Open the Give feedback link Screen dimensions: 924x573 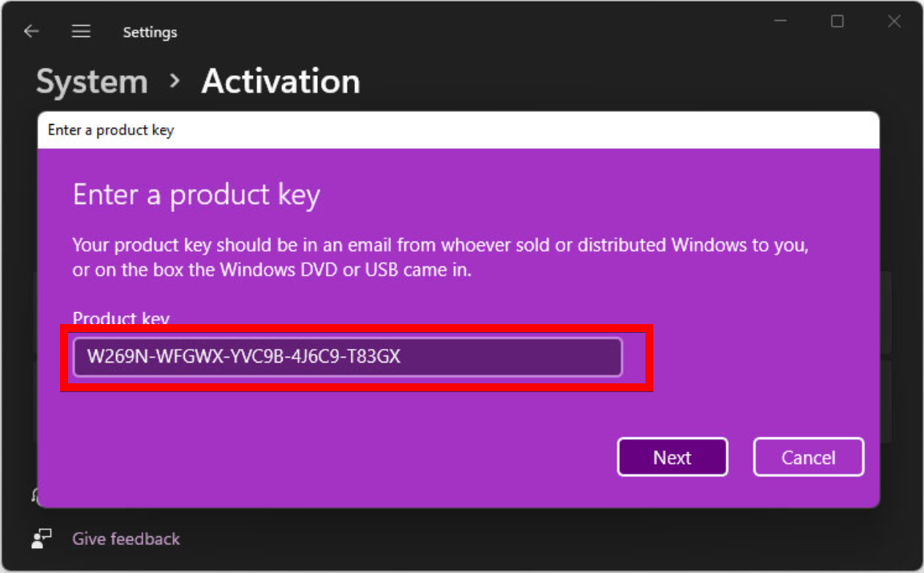pyautogui.click(x=126, y=539)
